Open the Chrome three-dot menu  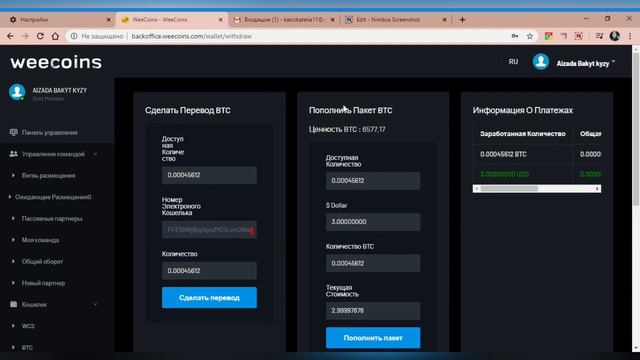(x=630, y=36)
